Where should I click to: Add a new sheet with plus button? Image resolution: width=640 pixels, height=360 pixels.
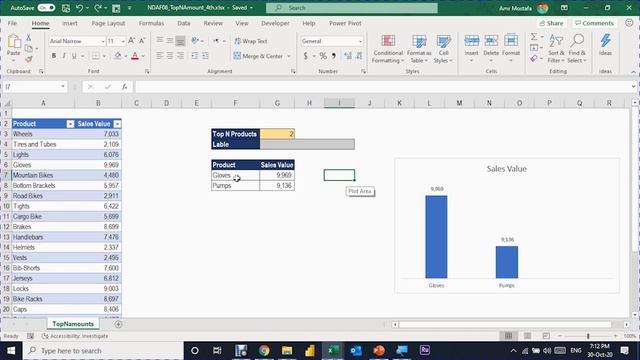coord(118,324)
